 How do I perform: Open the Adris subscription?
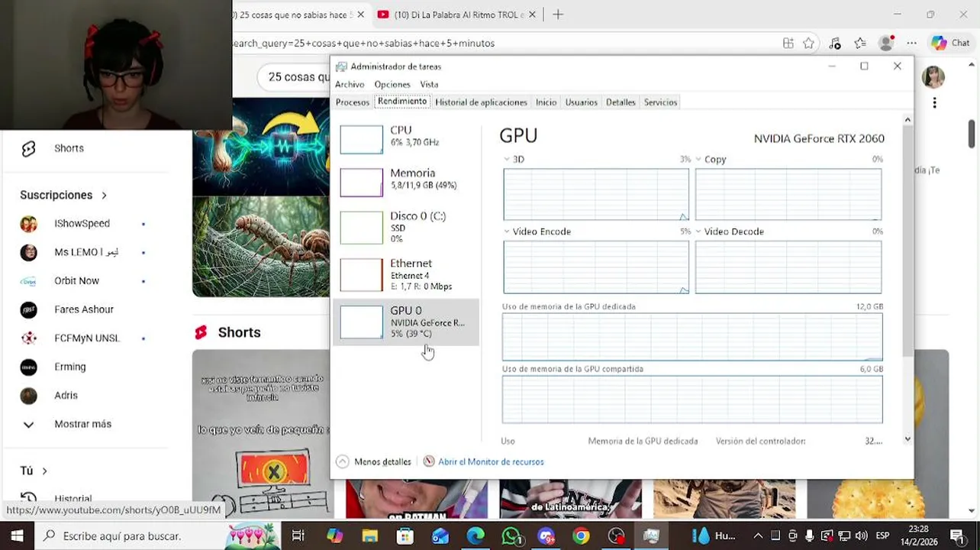point(66,395)
